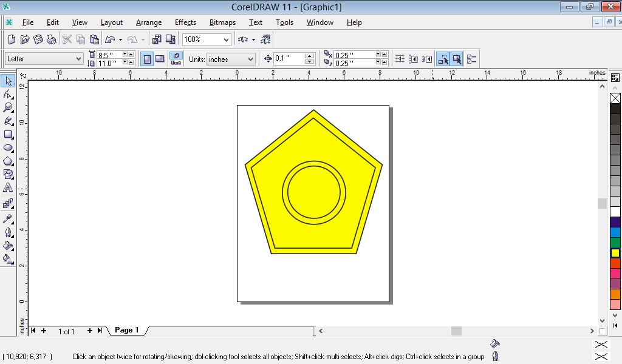Open the Options dialog icon
This screenshot has width=622, height=364.
(x=471, y=59)
